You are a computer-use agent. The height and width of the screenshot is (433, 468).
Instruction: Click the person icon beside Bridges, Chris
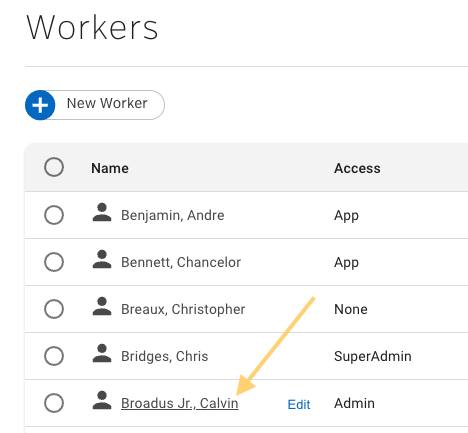click(102, 353)
